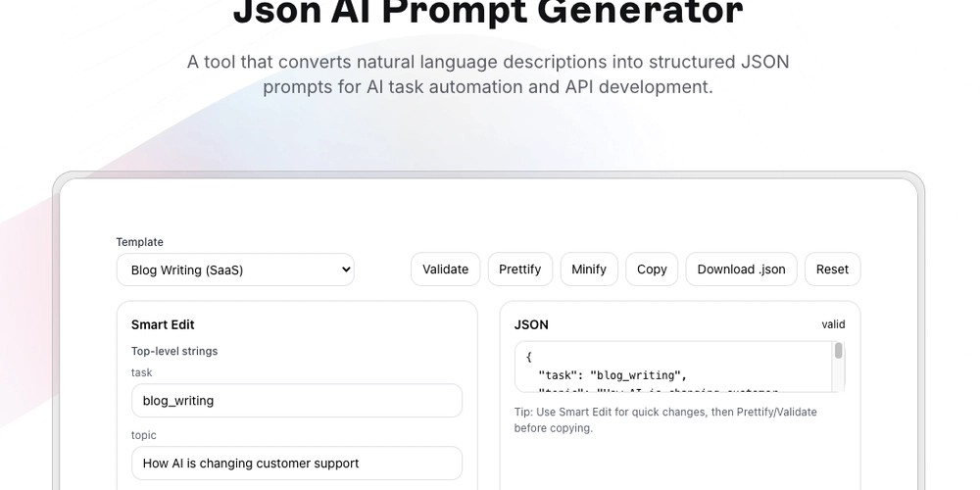Click the task field label

[x=142, y=372]
